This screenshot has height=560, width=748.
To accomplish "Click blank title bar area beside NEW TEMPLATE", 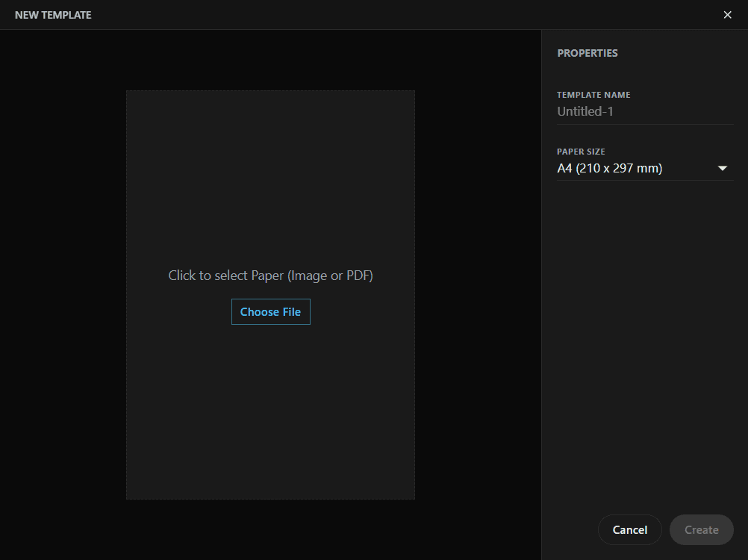I will point(373,15).
